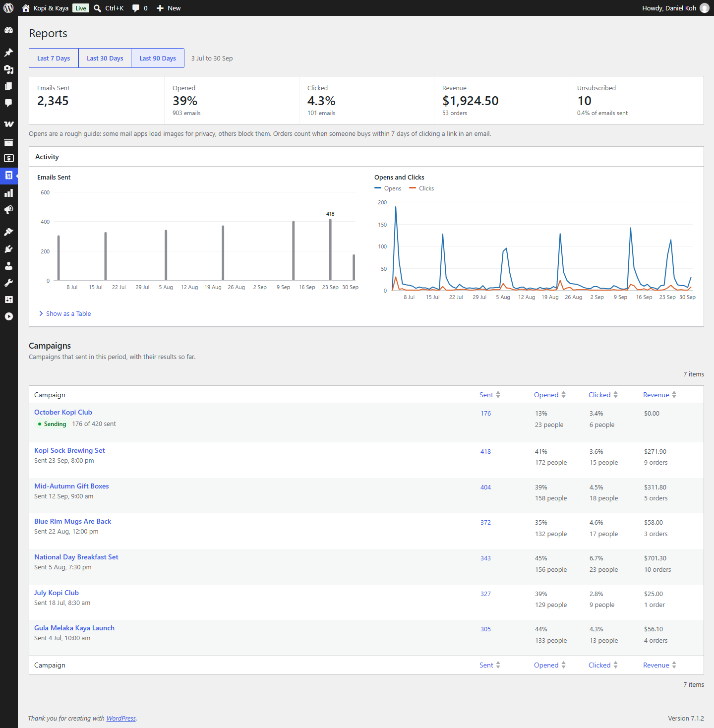This screenshot has width=714, height=728.
Task: Open the Products box icon
Action: point(8,142)
